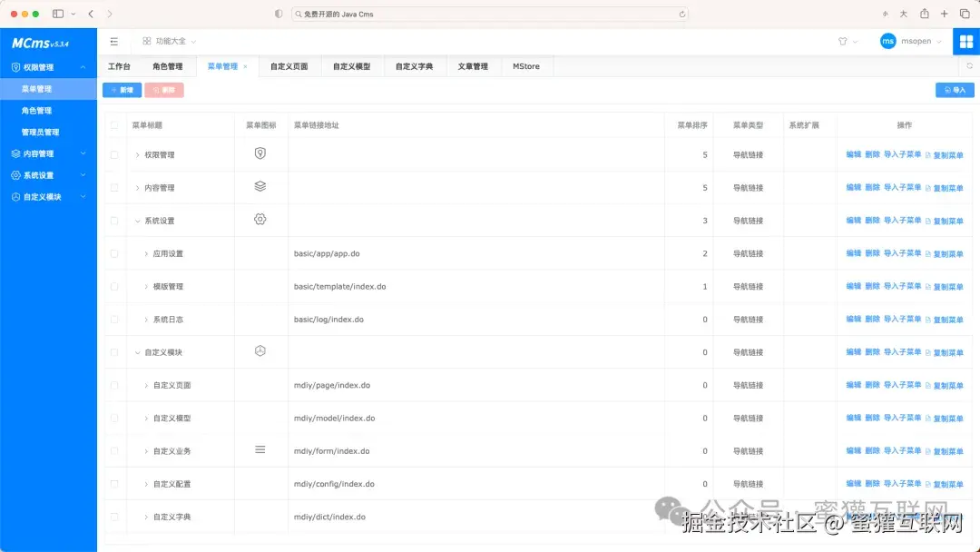Expand 内容管理 group in sidebar
Image resolution: width=980 pixels, height=552 pixels.
(x=83, y=153)
